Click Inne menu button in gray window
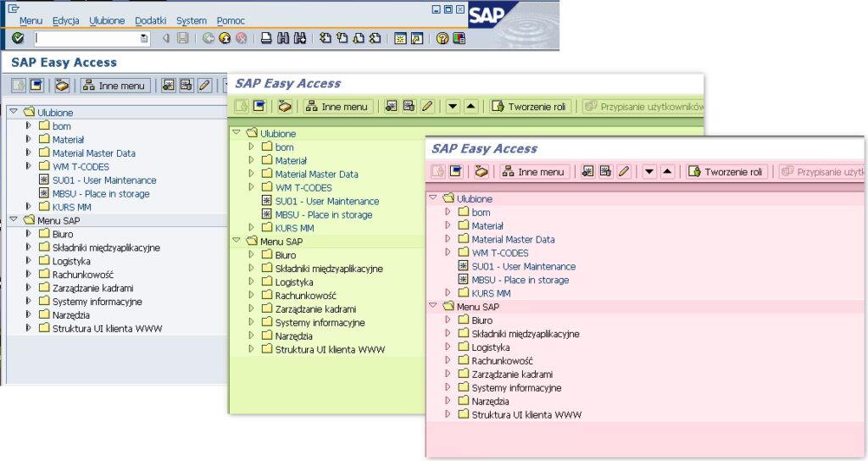 coord(115,86)
